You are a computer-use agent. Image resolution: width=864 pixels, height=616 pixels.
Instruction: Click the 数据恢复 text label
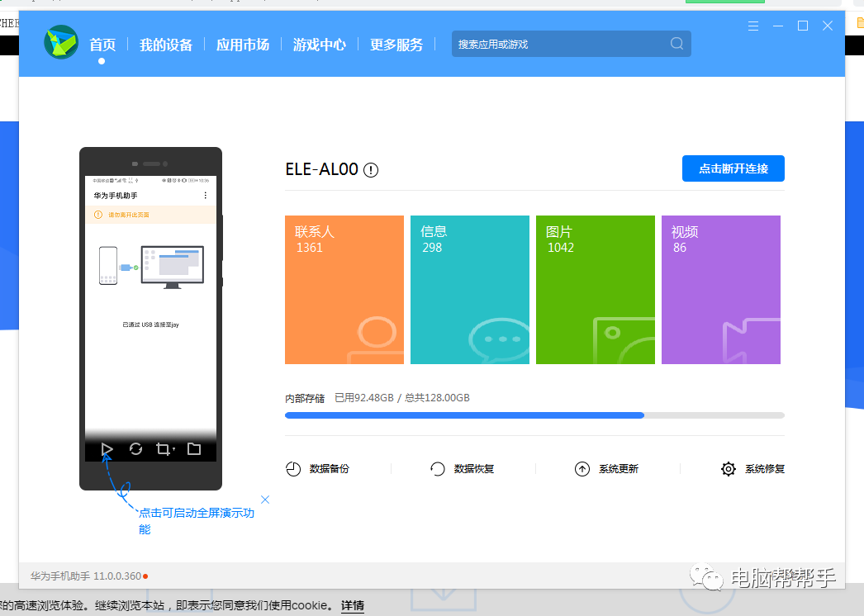[474, 469]
